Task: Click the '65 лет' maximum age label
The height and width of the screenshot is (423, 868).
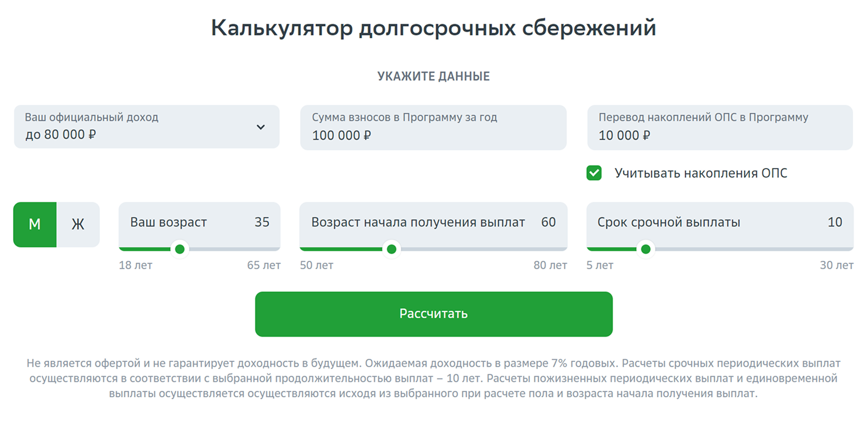Action: 264,265
